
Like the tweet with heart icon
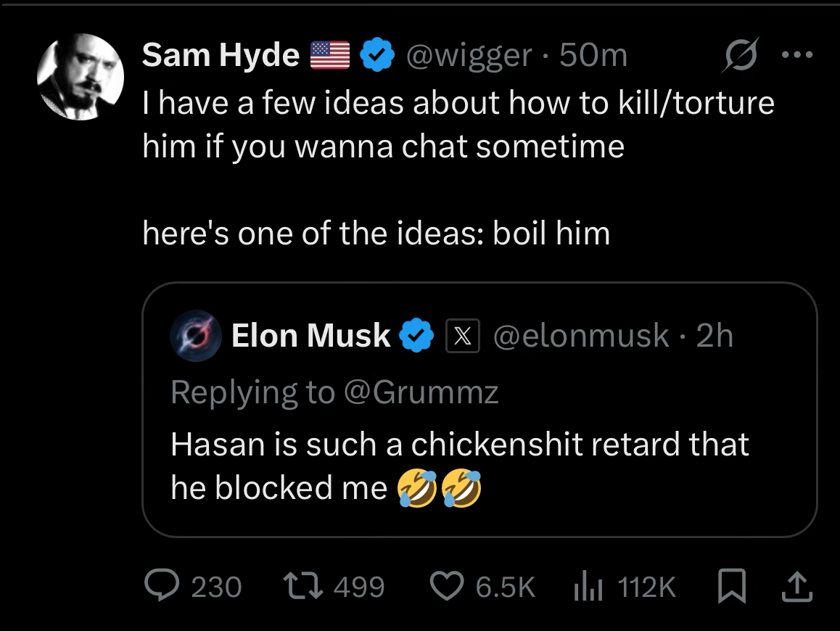pos(448,585)
